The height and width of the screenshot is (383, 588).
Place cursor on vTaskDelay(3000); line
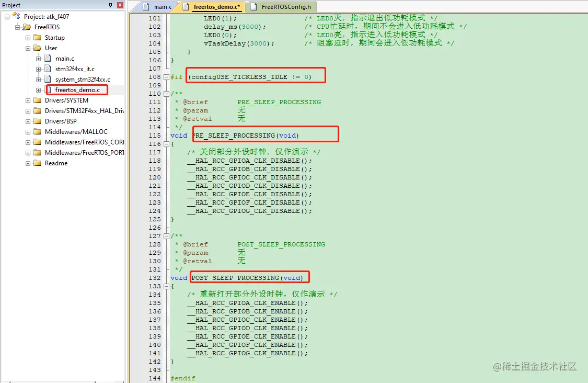[x=238, y=43]
